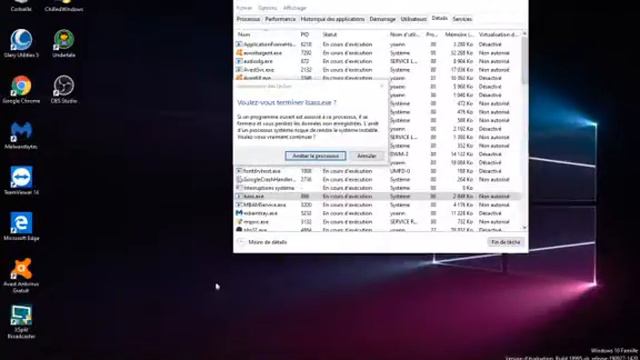Select the Undertale desktop icon

point(64,43)
